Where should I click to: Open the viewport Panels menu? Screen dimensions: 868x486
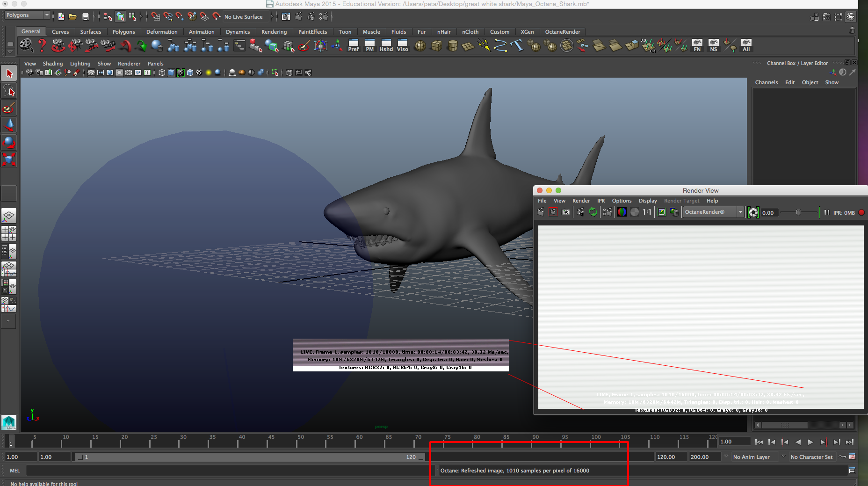(x=156, y=64)
